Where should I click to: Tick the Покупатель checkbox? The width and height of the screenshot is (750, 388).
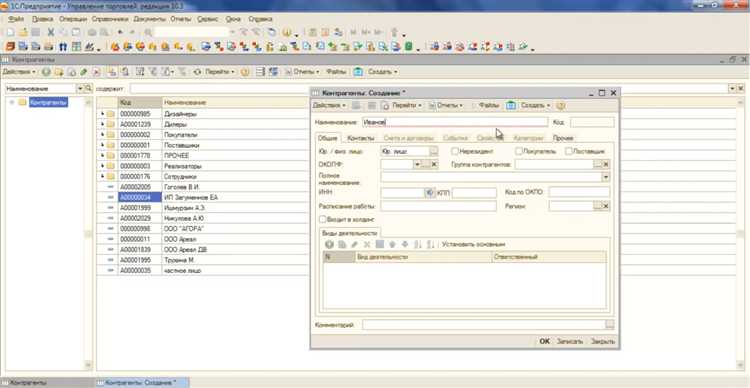pyautogui.click(x=519, y=151)
